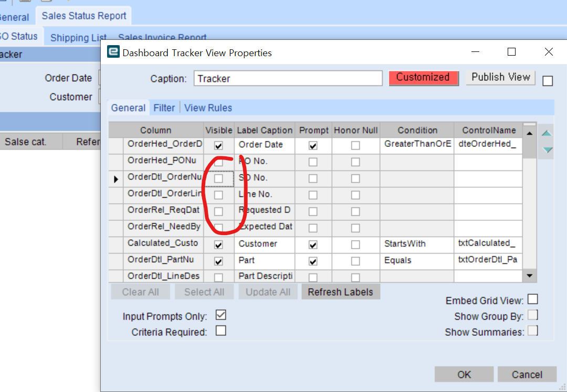Click Cancel to discard changes
Viewport: 567px width, 392px height.
(x=527, y=374)
